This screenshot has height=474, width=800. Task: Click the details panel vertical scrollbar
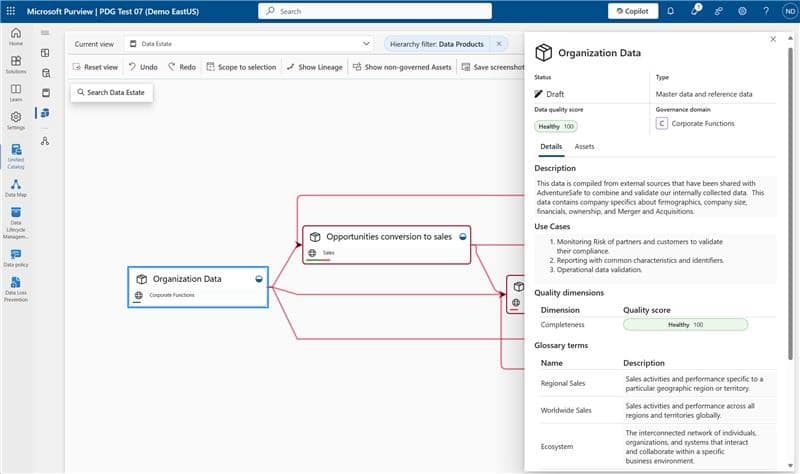pyautogui.click(x=790, y=204)
